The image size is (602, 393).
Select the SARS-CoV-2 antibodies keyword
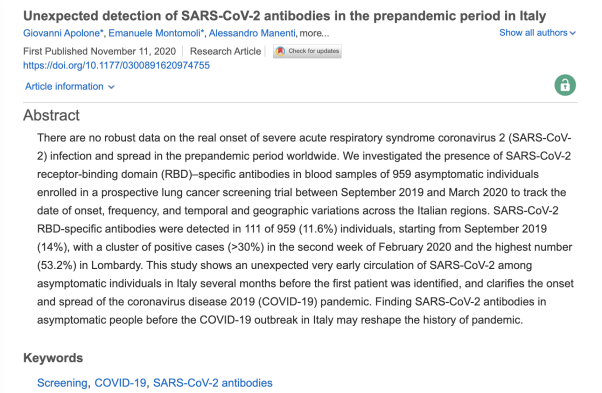click(x=213, y=383)
